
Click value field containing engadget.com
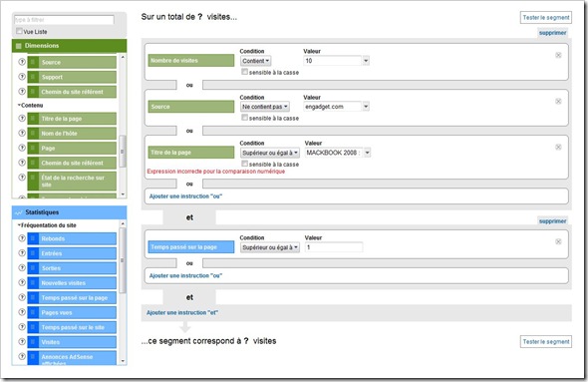coord(333,107)
